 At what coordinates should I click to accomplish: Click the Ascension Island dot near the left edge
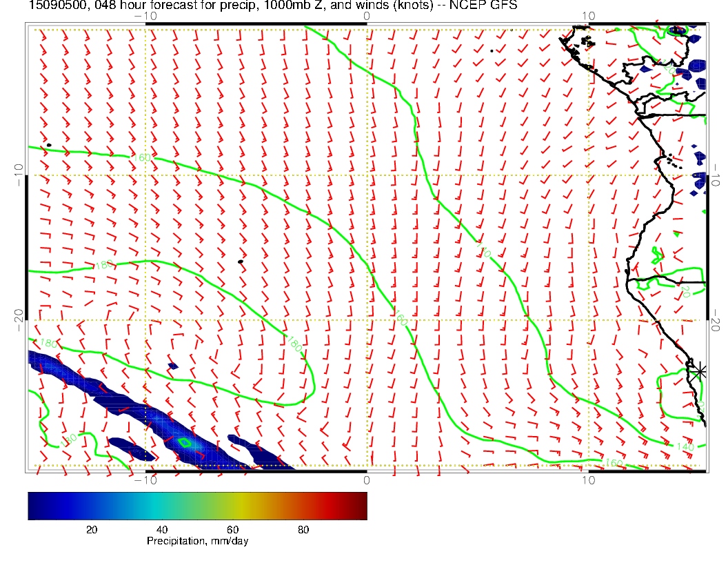48,145
